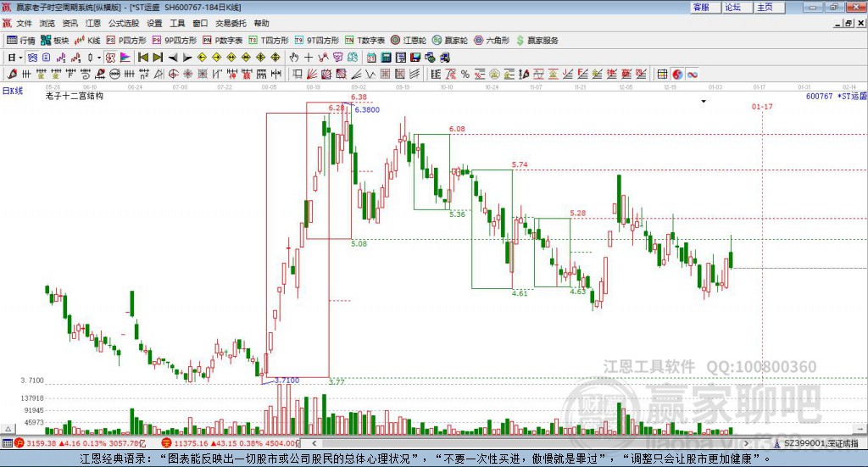Image resolution: width=868 pixels, height=467 pixels.
Task: Click the 11375.16 index status entry
Action: pos(231,443)
